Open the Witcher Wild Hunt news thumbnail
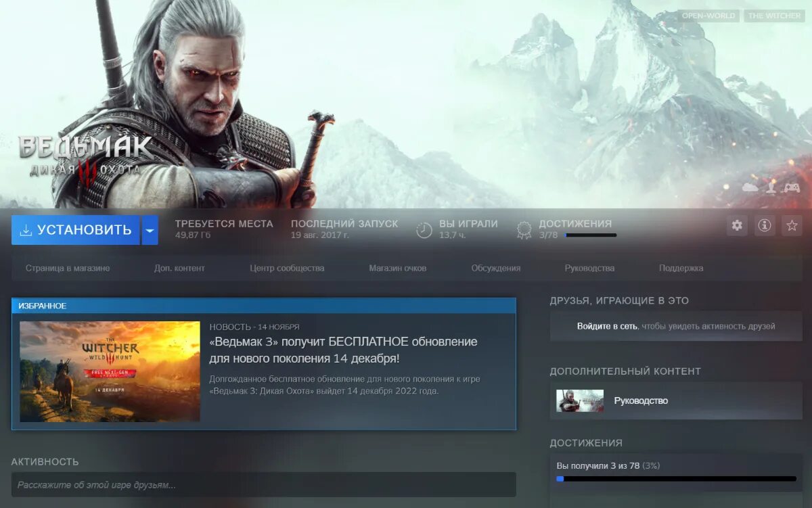 pos(110,371)
